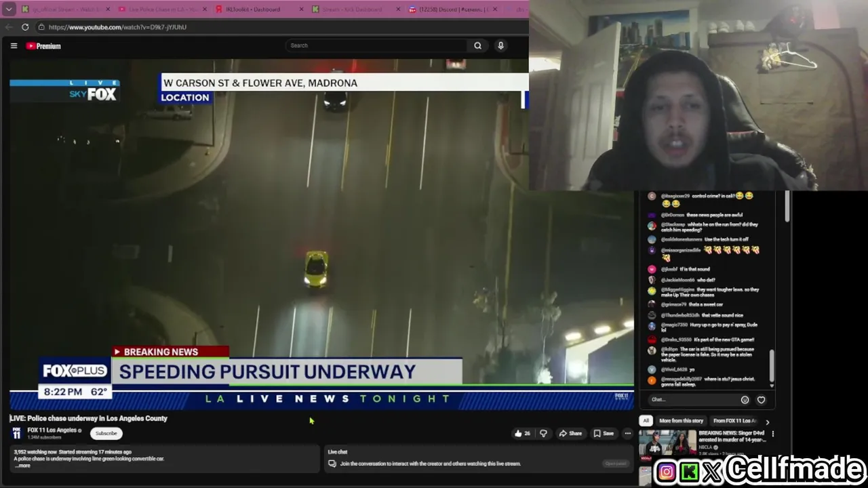Click chat user @Drake_93550

(676, 340)
